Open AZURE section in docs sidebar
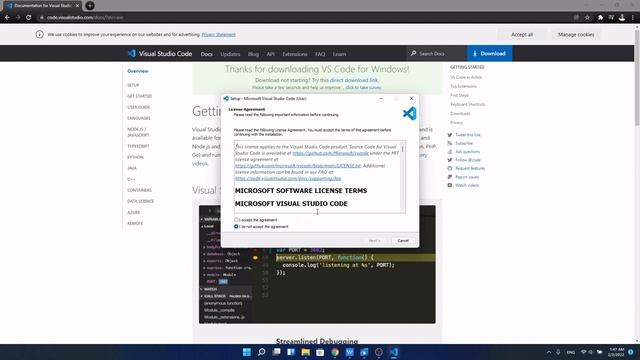This screenshot has height=360, width=640. (133, 213)
